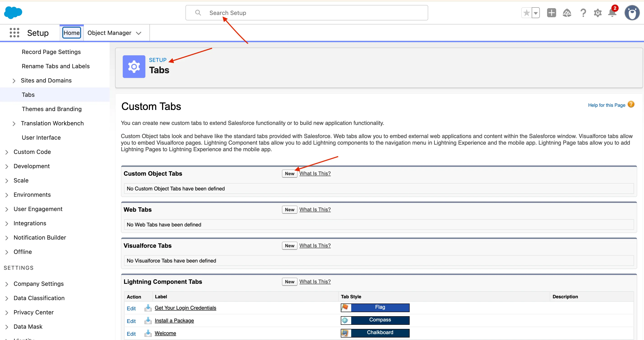Open the notifications bell
The image size is (644, 340).
[612, 13]
